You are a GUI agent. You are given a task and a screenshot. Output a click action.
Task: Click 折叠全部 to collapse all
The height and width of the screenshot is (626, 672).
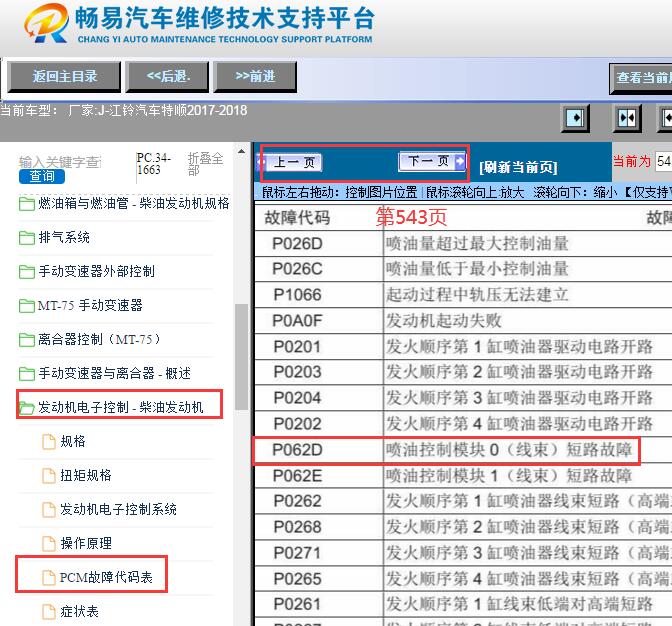205,164
